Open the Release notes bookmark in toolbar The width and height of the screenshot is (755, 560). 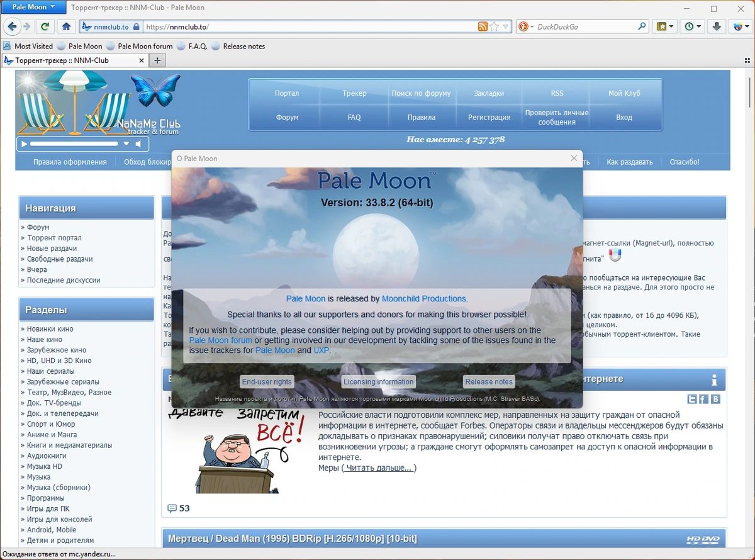pos(238,46)
